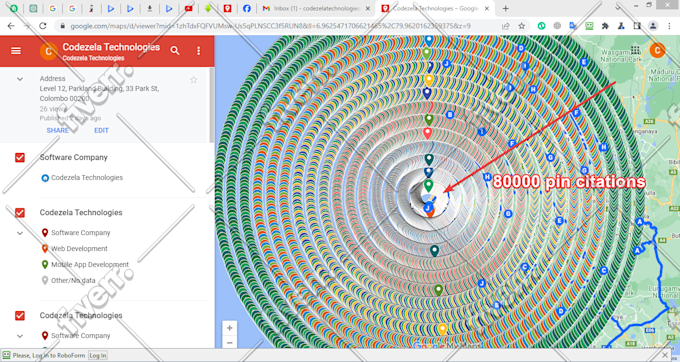Collapse the first Codezela Technologies layer legend
Image resolution: width=680 pixels, height=362 pixels.
pos(20,233)
